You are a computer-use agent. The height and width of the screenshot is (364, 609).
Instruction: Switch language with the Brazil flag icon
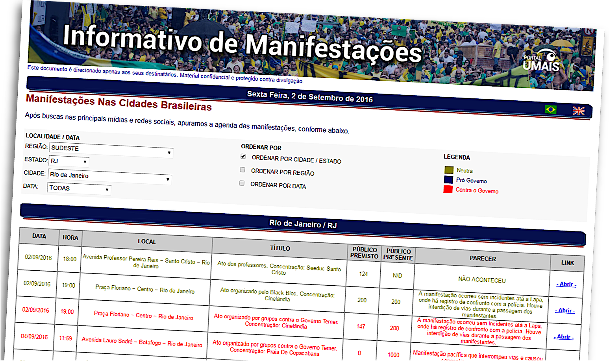point(550,109)
